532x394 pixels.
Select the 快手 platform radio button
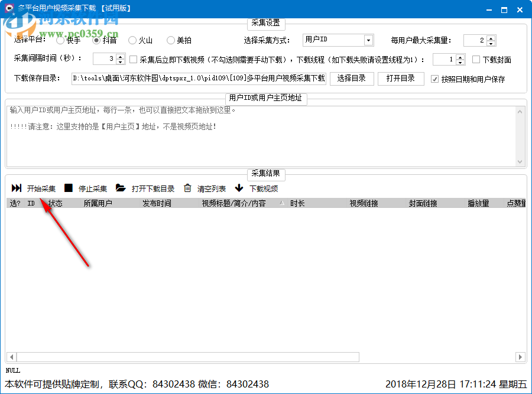59,40
